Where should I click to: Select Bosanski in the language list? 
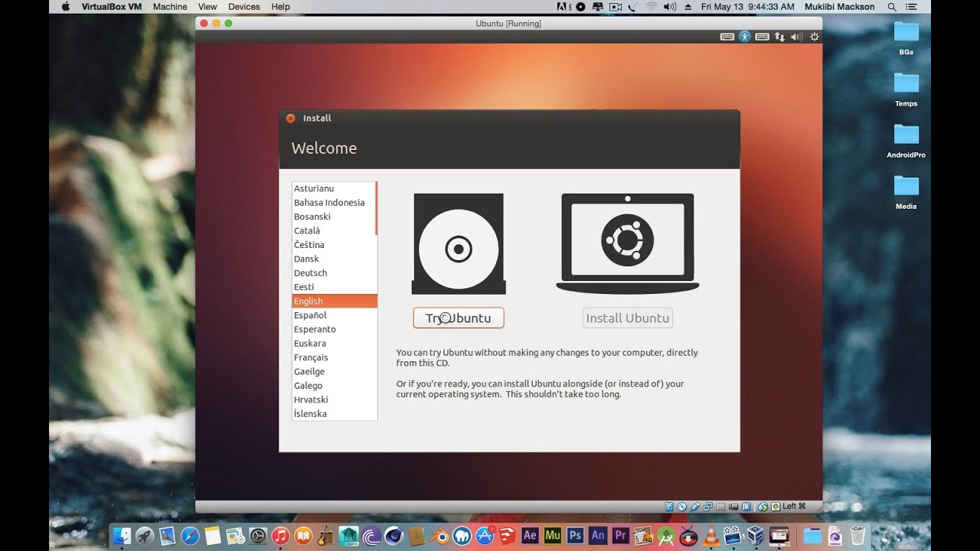tap(334, 217)
